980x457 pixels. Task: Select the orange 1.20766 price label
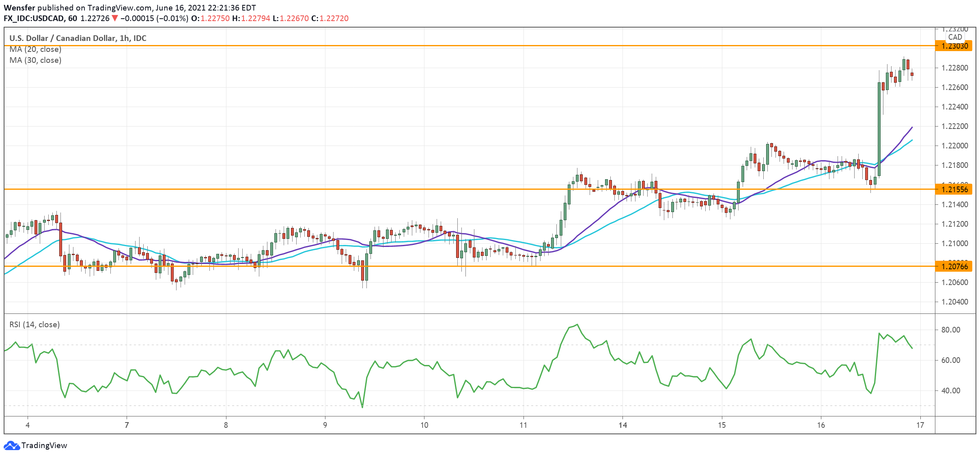954,266
